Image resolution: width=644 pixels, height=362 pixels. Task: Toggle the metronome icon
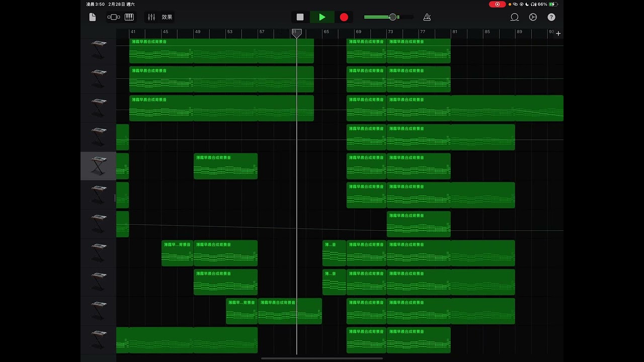[x=427, y=17]
